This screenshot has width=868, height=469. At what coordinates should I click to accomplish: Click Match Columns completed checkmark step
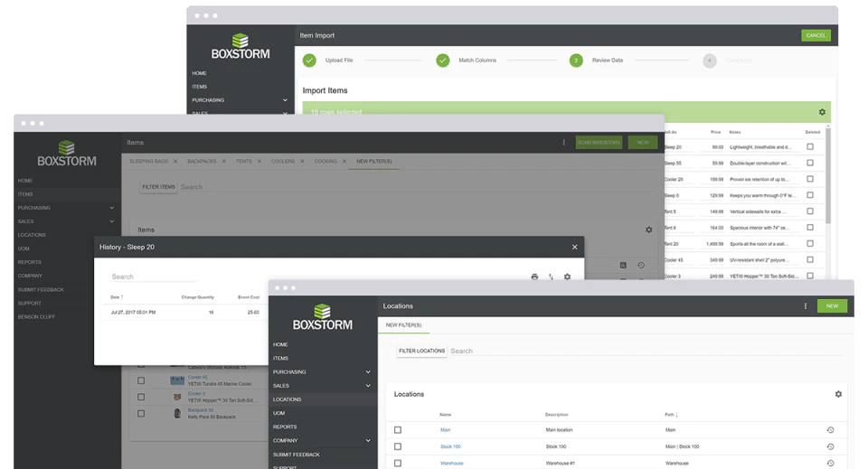[x=443, y=61]
